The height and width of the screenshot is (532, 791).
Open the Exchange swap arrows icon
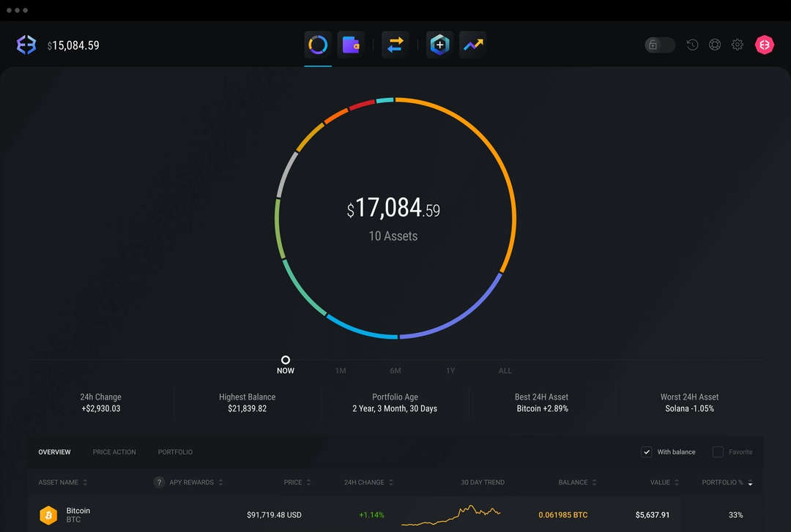point(395,45)
